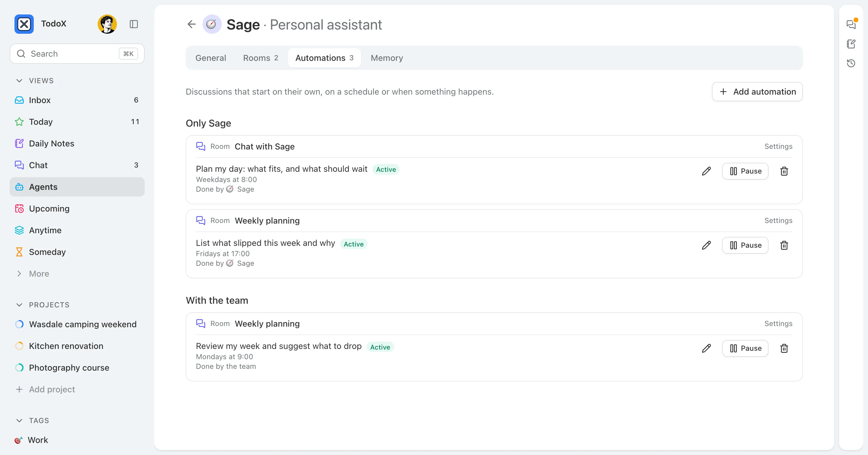Delete the 'Plan my day' automation
868x455 pixels.
(784, 171)
